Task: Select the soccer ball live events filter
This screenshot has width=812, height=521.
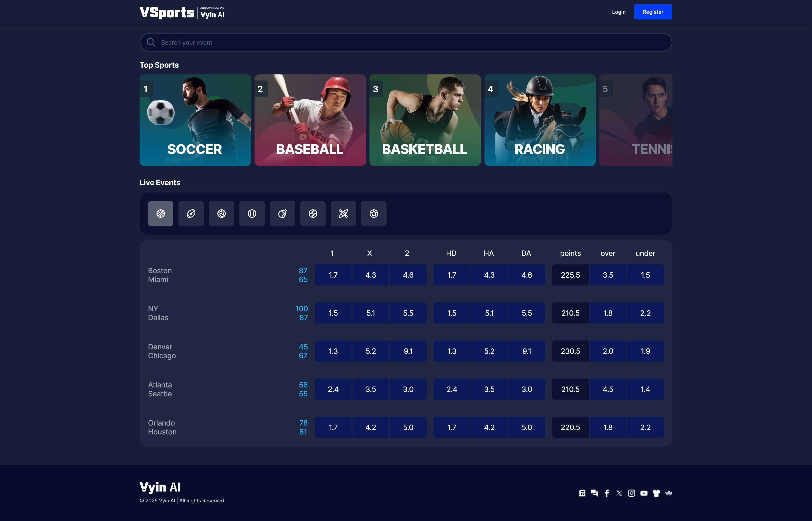Action: coord(373,214)
